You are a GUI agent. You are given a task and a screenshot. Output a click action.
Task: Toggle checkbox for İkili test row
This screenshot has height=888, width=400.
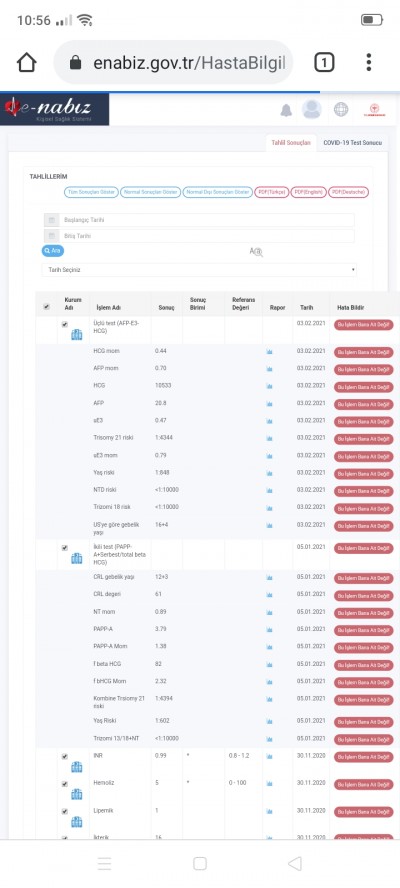click(65, 548)
